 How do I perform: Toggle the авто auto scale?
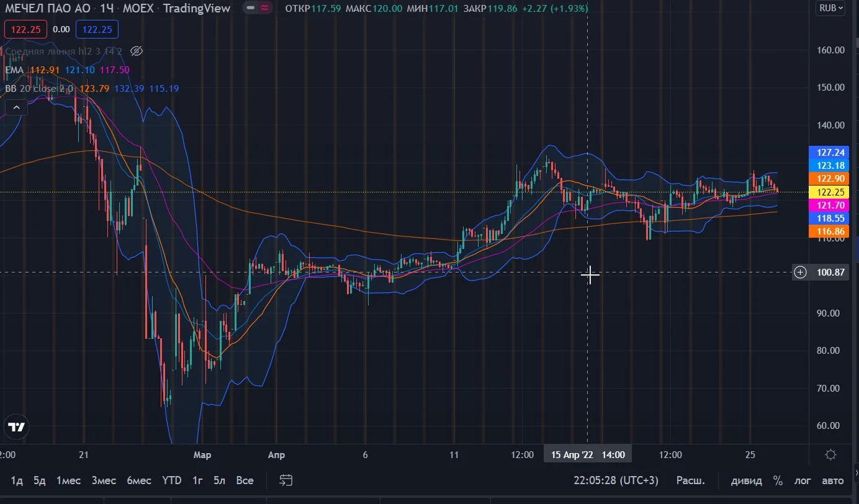(833, 480)
